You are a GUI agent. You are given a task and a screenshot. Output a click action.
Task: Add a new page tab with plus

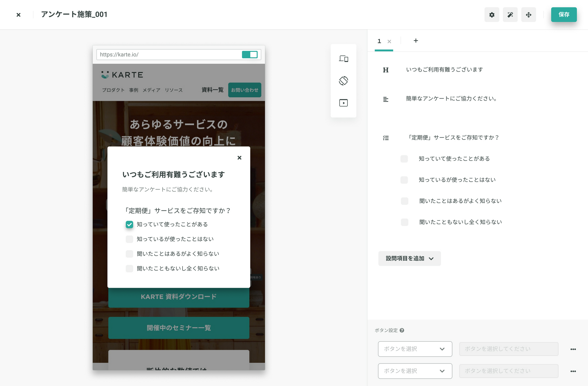coord(416,41)
